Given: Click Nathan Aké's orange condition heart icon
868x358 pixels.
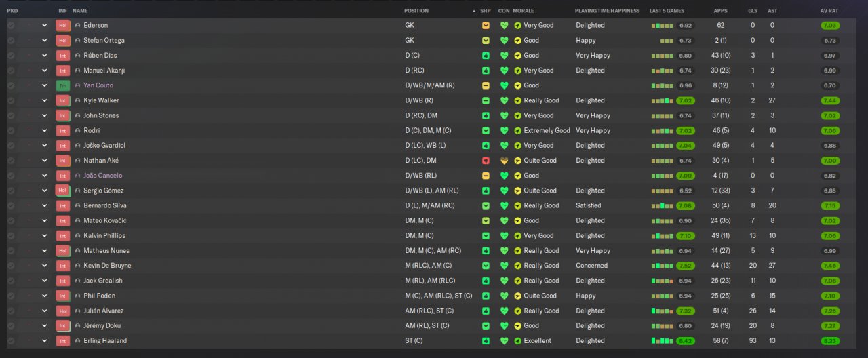Looking at the screenshot, I should 504,161.
